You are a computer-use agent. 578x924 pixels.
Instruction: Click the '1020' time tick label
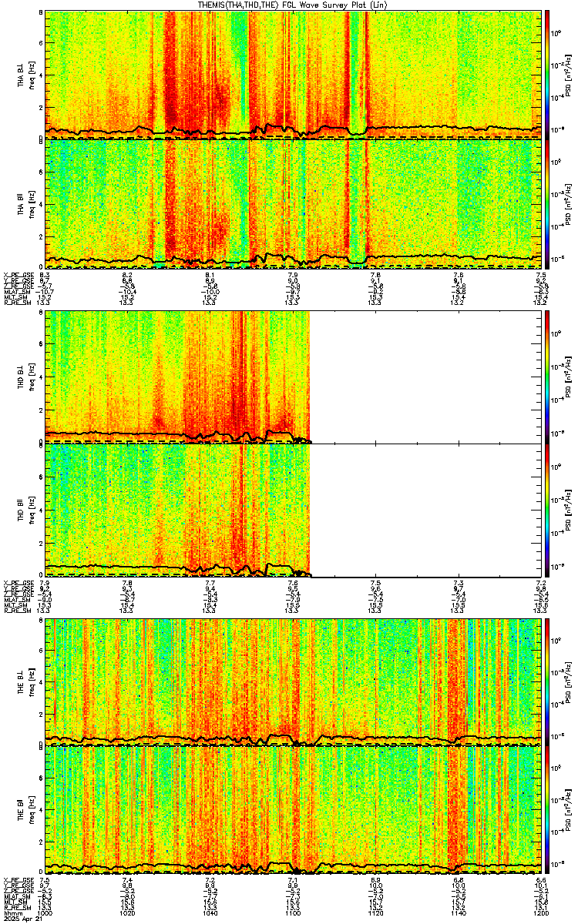tap(128, 913)
